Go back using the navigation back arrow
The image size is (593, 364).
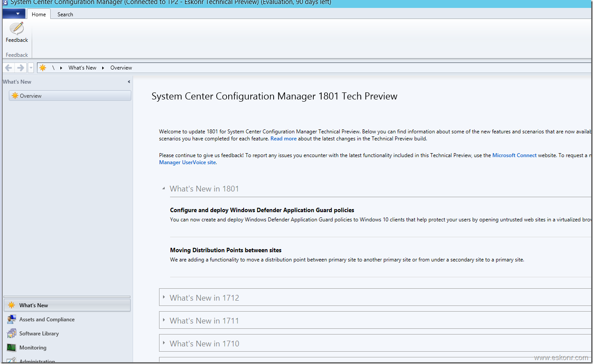point(8,68)
